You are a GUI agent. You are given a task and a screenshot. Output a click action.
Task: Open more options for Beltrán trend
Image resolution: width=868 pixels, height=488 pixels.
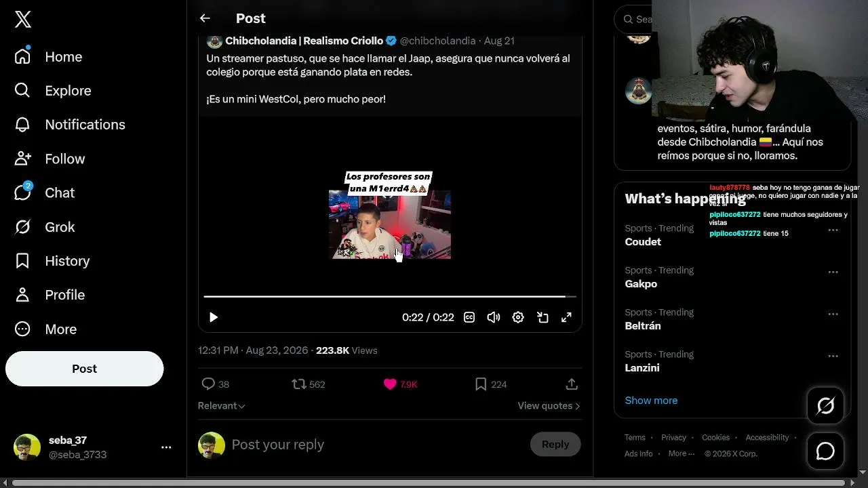[x=833, y=314]
